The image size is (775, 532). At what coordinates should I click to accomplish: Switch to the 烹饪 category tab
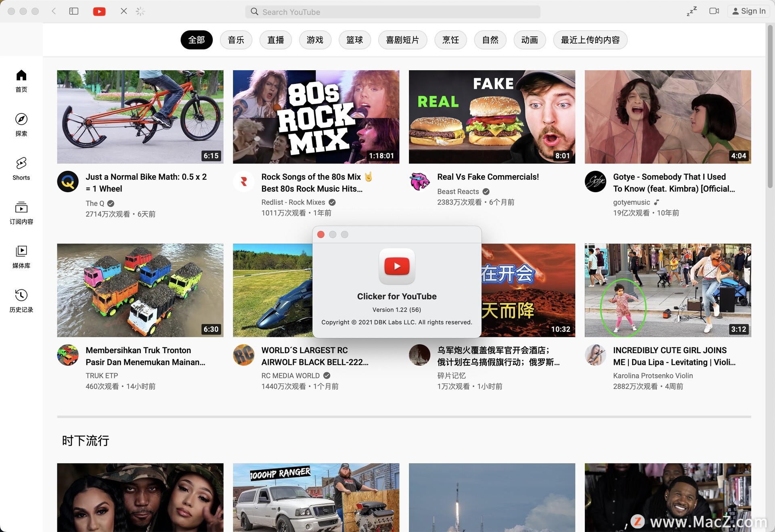pyautogui.click(x=450, y=40)
